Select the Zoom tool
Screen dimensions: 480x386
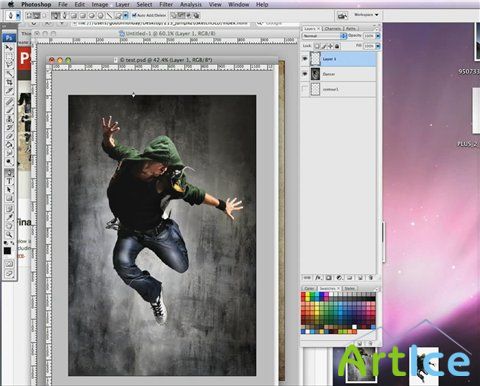9,235
